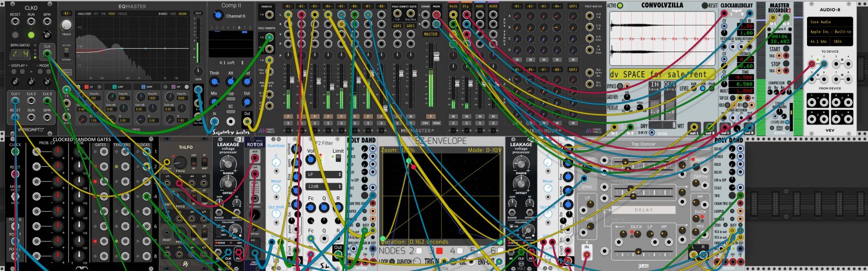This screenshot has width=868, height=271.
Task: Click Master Recorder in L jack
Action: 772,18
